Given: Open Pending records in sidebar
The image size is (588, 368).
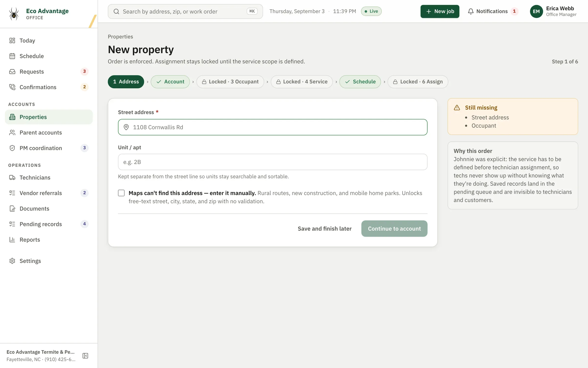Looking at the screenshot, I should coord(49,224).
